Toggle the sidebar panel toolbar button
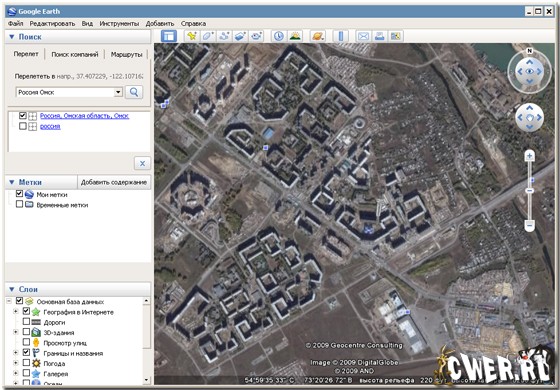Screen dimensions: 560x390 coord(169,36)
